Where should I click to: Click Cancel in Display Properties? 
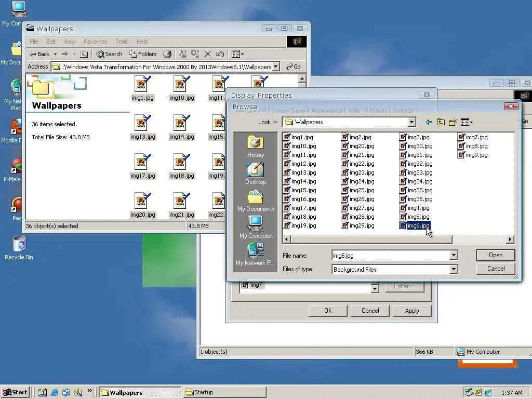point(370,311)
